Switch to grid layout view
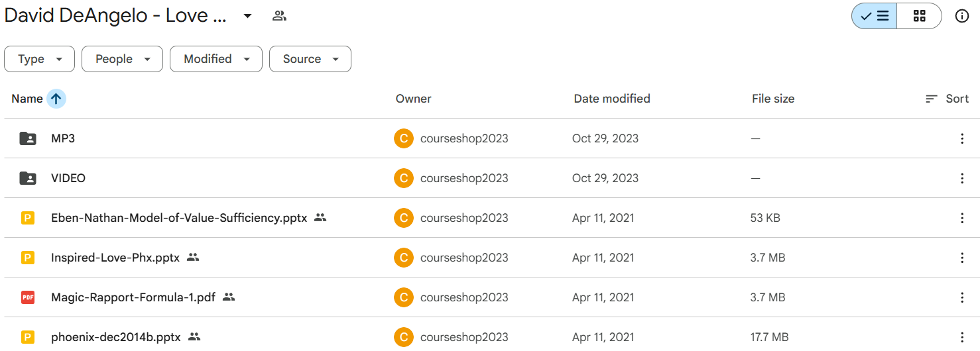The image size is (980, 351). pyautogui.click(x=919, y=17)
